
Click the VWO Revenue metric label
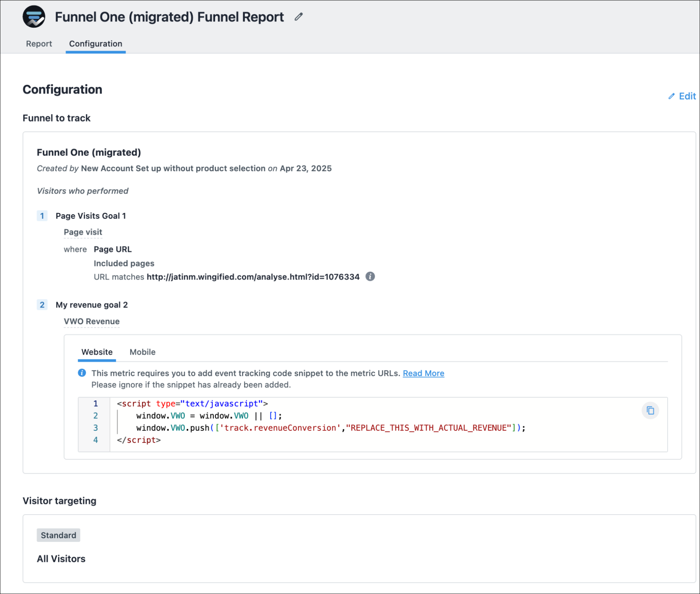coord(92,321)
